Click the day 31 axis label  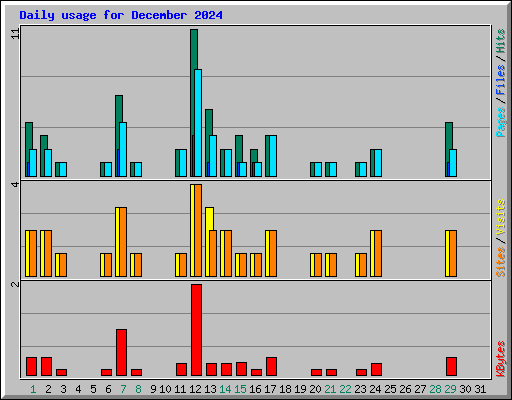(480, 389)
